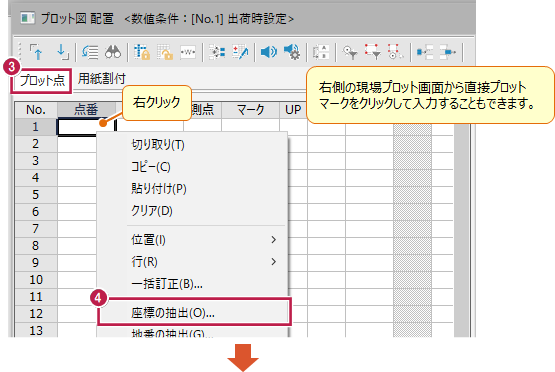Image resolution: width=555 pixels, height=372 pixels.
Task: Choose 切り取り(T) in the context menu
Action: (x=158, y=145)
